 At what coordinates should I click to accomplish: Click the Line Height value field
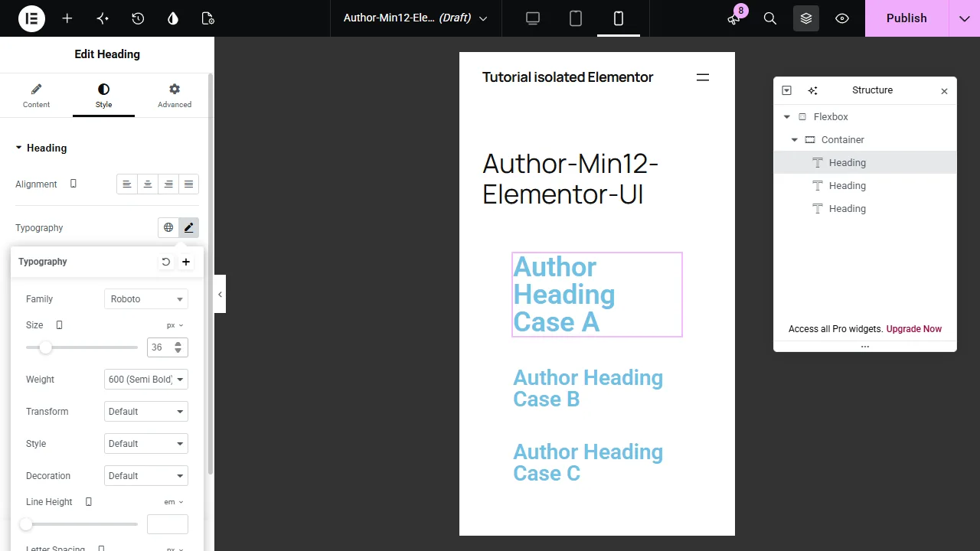coord(168,524)
